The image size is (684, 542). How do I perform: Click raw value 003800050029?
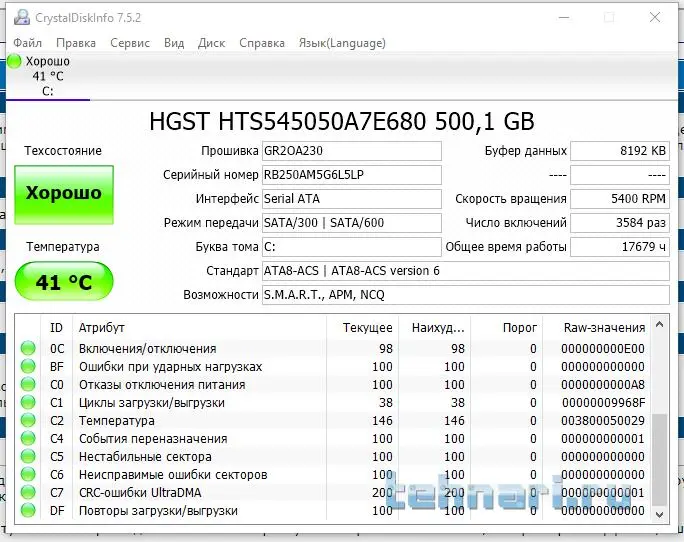coord(603,421)
